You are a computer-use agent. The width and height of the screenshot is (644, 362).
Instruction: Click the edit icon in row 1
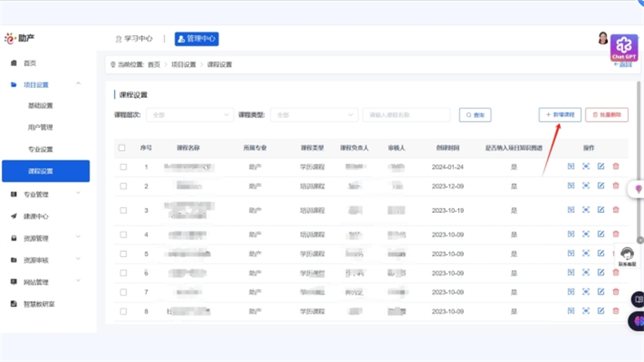tap(601, 166)
